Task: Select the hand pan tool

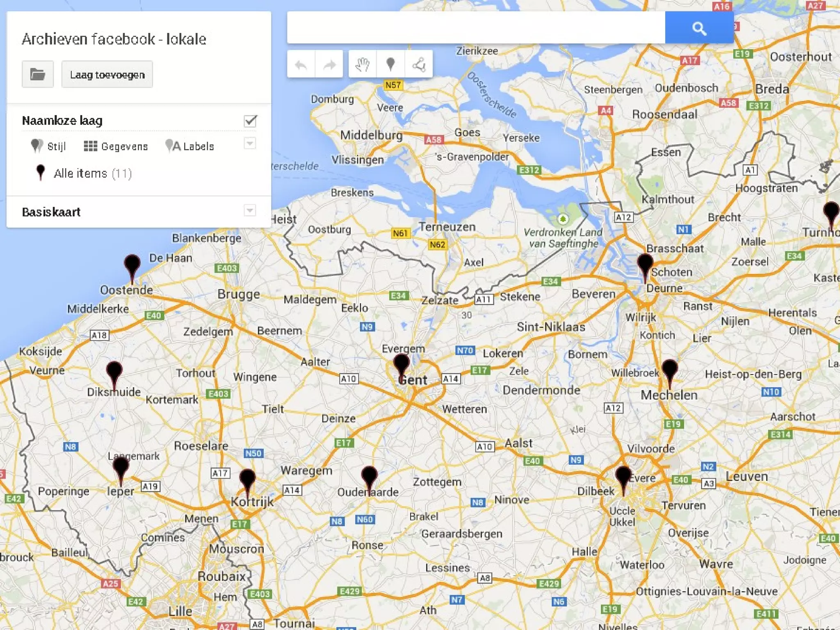Action: point(362,64)
